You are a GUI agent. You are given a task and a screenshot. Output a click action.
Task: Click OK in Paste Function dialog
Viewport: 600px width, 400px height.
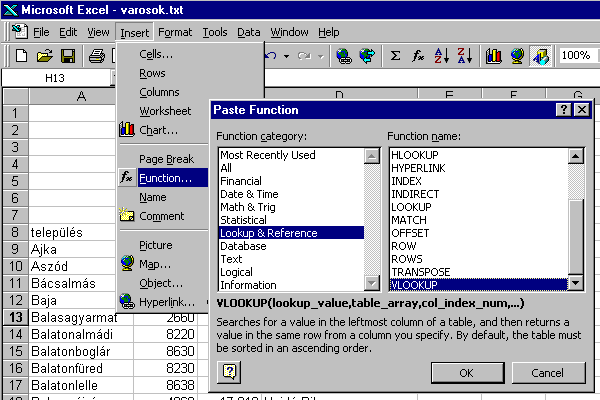[x=468, y=373]
